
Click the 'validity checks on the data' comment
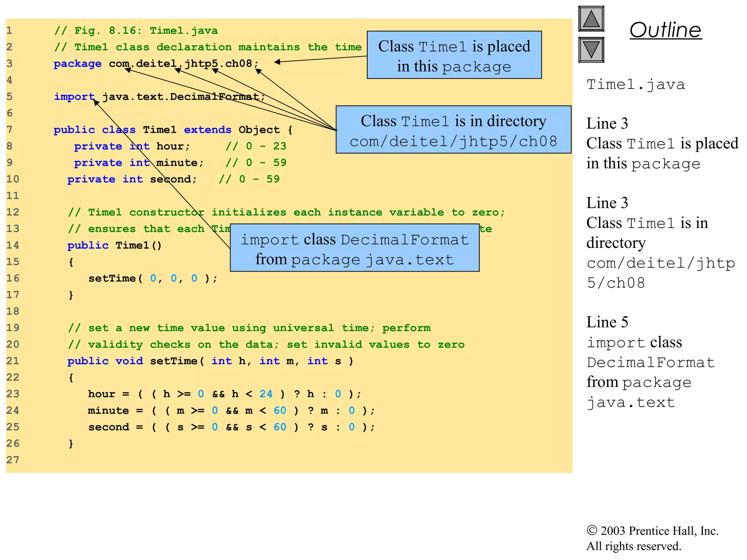click(x=266, y=345)
